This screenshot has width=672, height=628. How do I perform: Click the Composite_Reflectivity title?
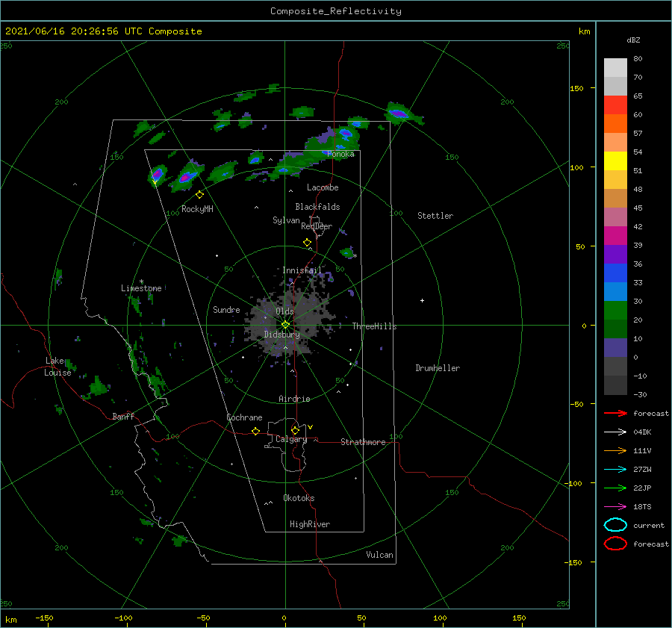pyautogui.click(x=335, y=11)
